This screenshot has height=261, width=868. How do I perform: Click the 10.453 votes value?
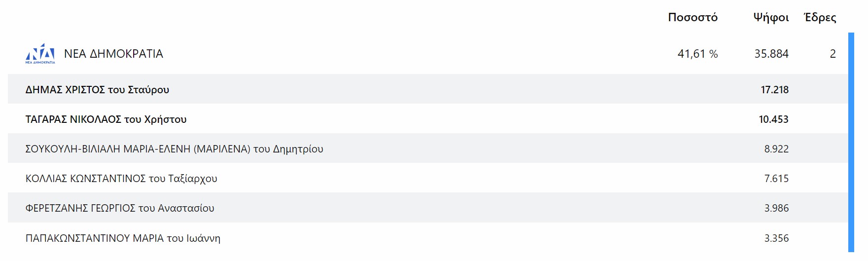click(x=773, y=119)
